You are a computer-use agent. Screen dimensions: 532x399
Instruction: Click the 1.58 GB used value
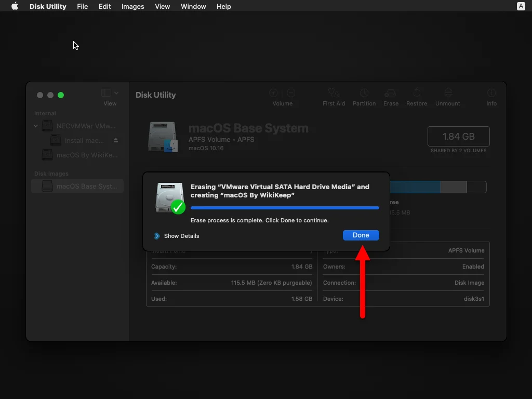302,299
